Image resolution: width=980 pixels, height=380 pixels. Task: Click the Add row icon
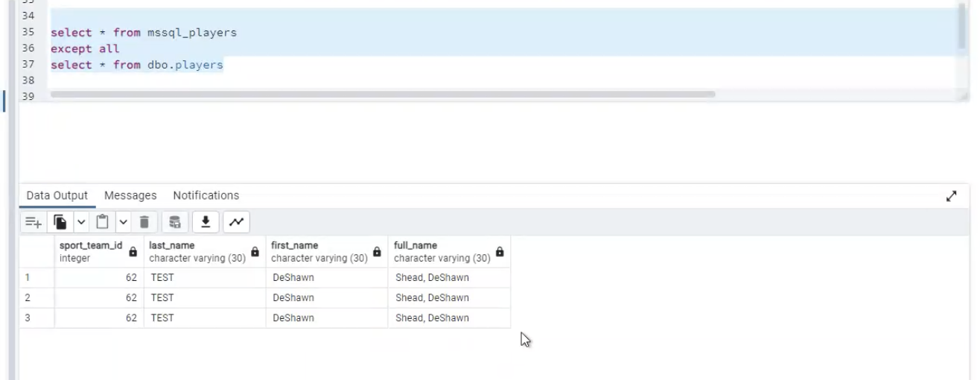(x=33, y=222)
